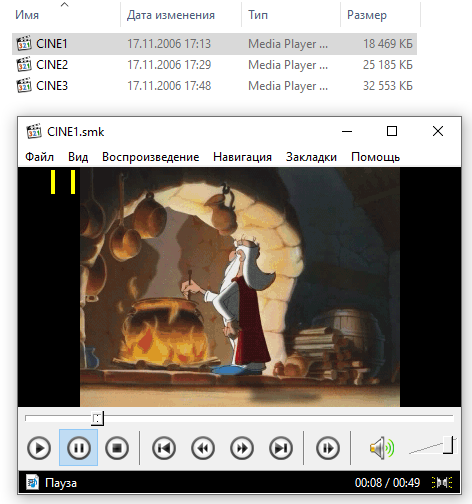Skip to next file button
The image size is (472, 504).
[281, 448]
